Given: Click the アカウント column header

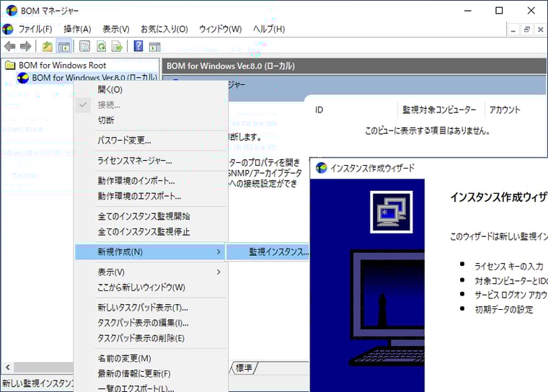Looking at the screenshot, I should [505, 110].
